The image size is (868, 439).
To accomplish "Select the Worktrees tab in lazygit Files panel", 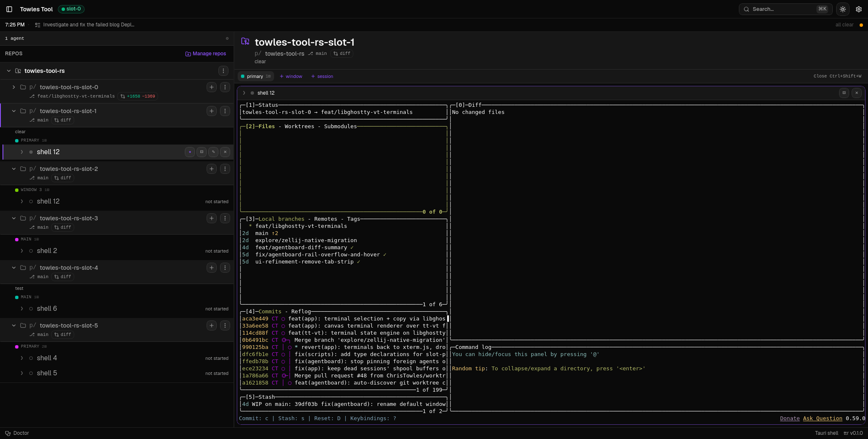I will [x=299, y=127].
